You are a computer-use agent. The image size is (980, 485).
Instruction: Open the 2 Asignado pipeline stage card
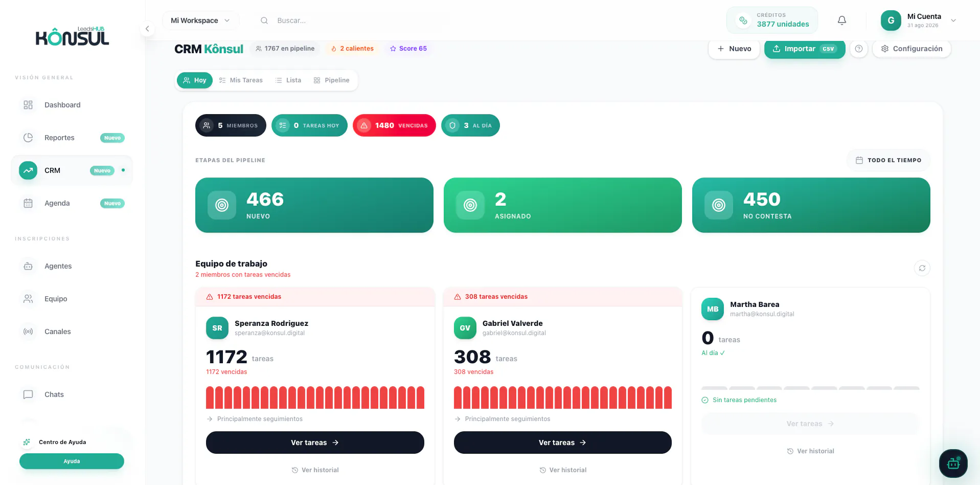(x=563, y=205)
